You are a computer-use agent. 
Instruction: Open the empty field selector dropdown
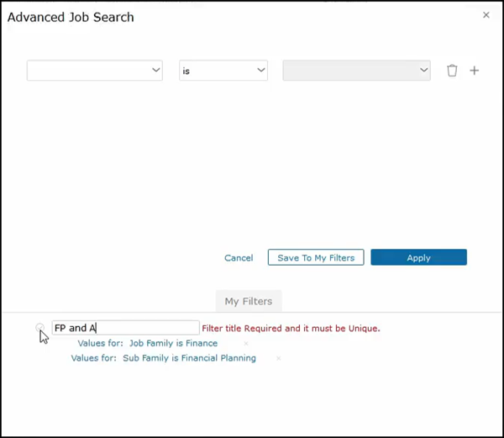click(94, 71)
